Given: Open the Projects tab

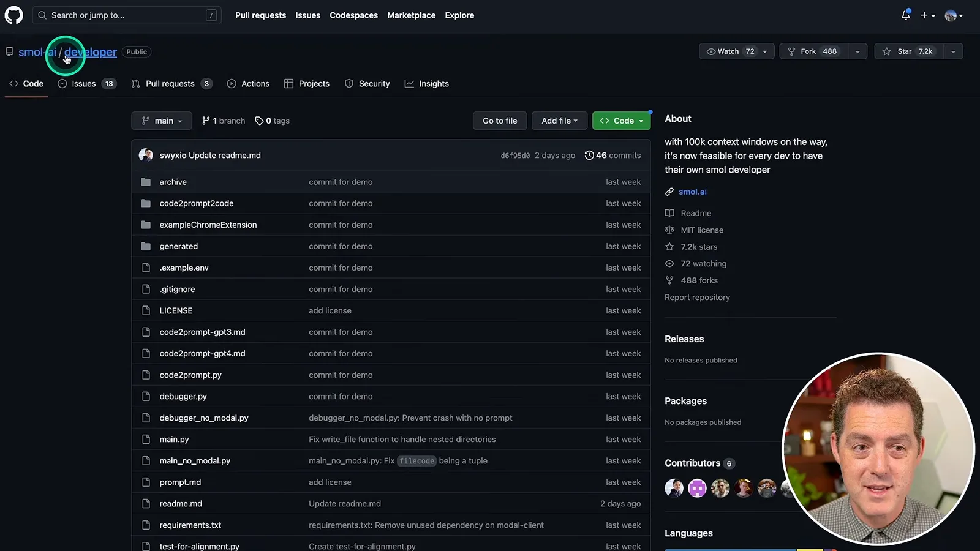Looking at the screenshot, I should point(307,84).
